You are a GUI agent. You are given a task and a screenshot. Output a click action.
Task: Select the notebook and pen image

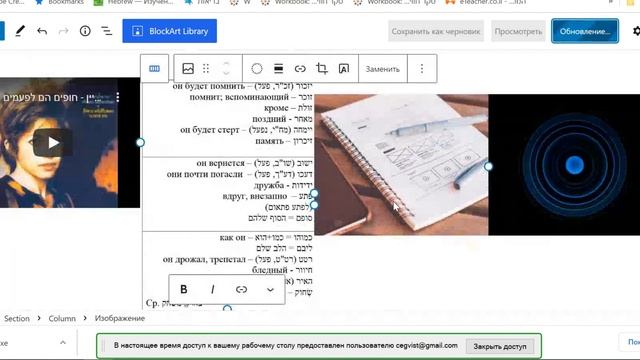[401, 164]
